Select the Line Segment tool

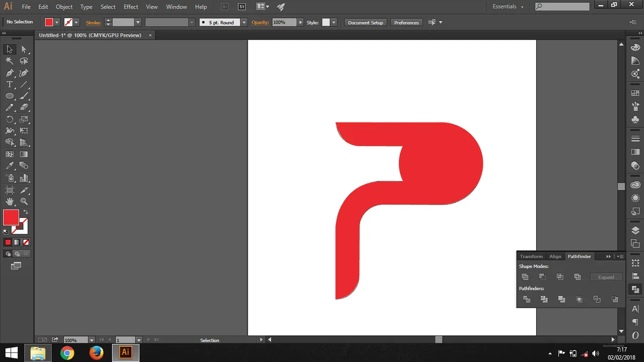(24, 85)
